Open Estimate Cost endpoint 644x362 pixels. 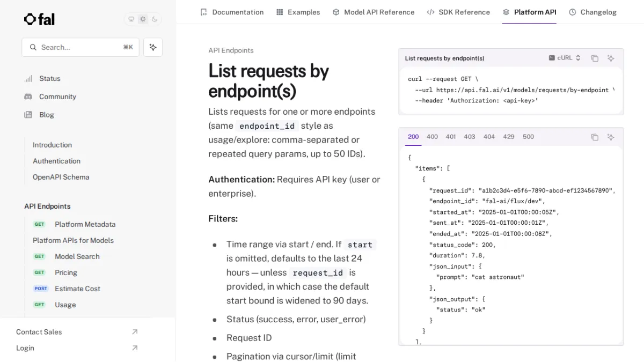pos(77,289)
